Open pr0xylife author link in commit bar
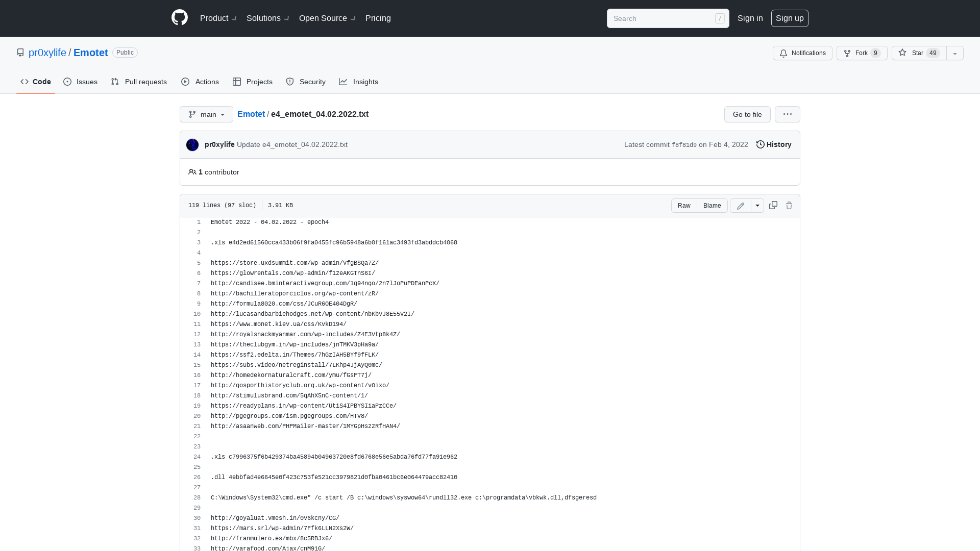This screenshot has width=980, height=551. click(219, 144)
